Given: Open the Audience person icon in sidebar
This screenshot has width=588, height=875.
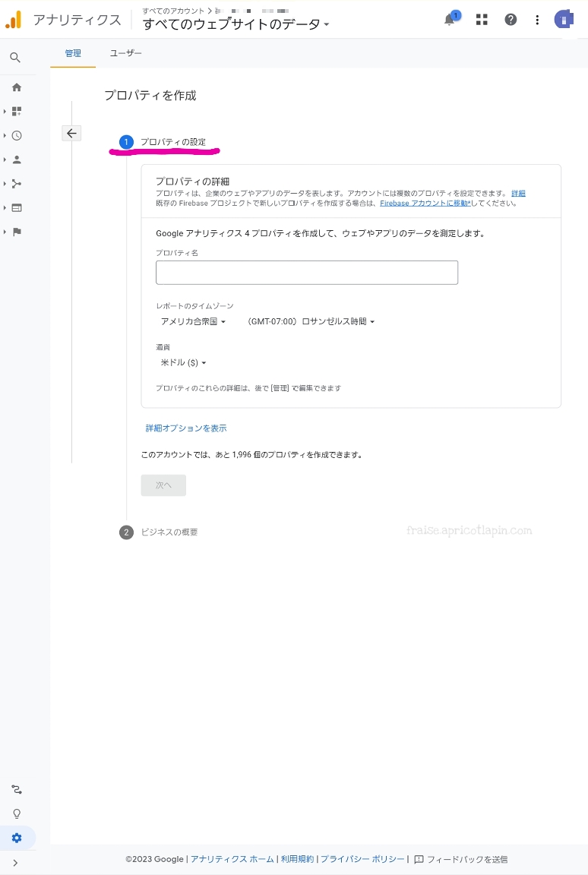Looking at the screenshot, I should (17, 160).
